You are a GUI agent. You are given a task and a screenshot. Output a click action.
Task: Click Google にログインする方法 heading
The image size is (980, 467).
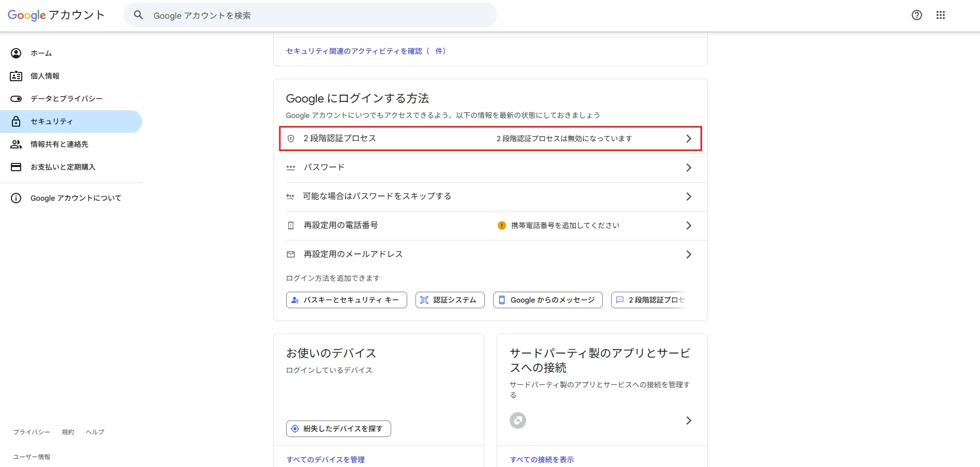coord(358,98)
